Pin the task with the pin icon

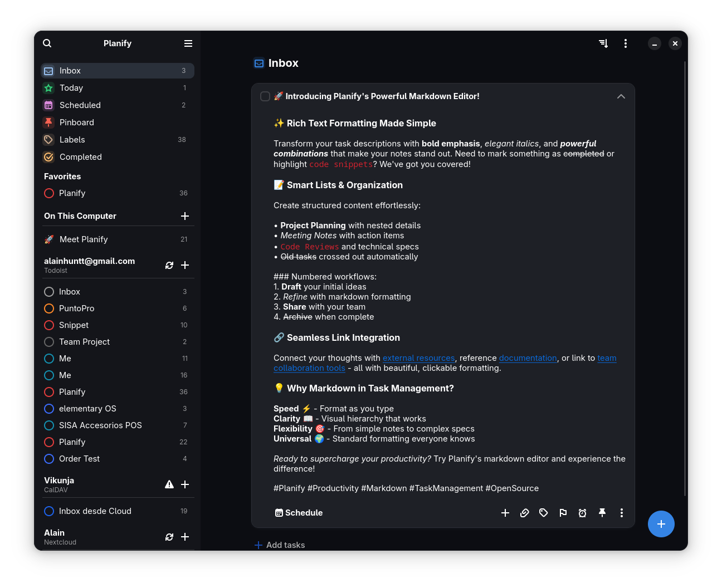click(602, 513)
